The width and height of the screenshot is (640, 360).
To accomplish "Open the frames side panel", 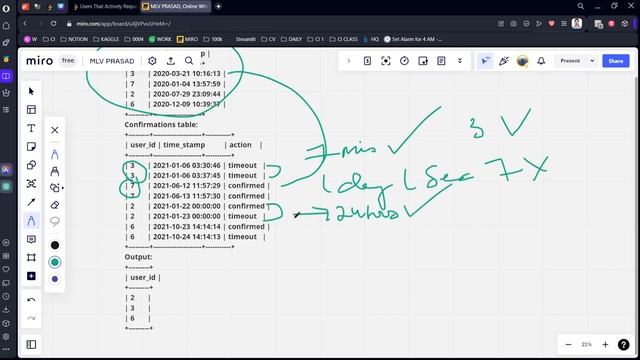I will pyautogui.click(x=31, y=344).
